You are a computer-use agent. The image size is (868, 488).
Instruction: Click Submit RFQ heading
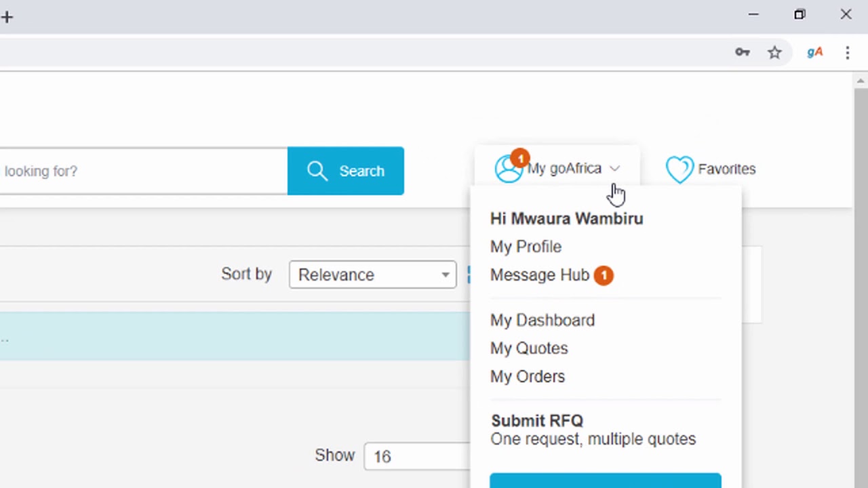point(537,421)
